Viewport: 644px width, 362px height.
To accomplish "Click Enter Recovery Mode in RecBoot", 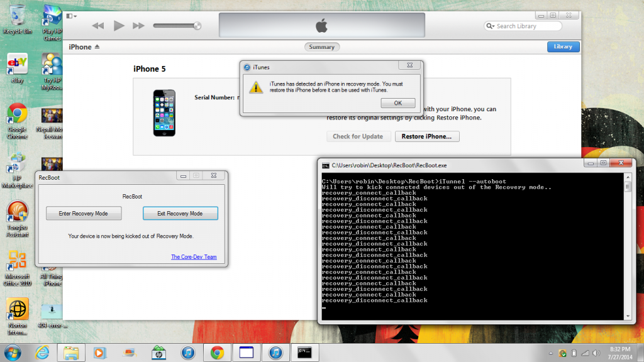I will pos(83,214).
